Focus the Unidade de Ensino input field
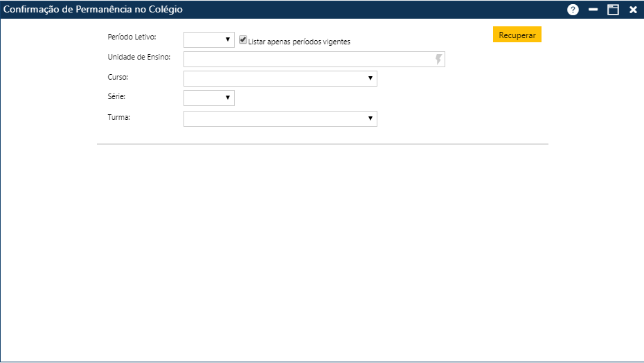The width and height of the screenshot is (644, 363). coord(308,59)
